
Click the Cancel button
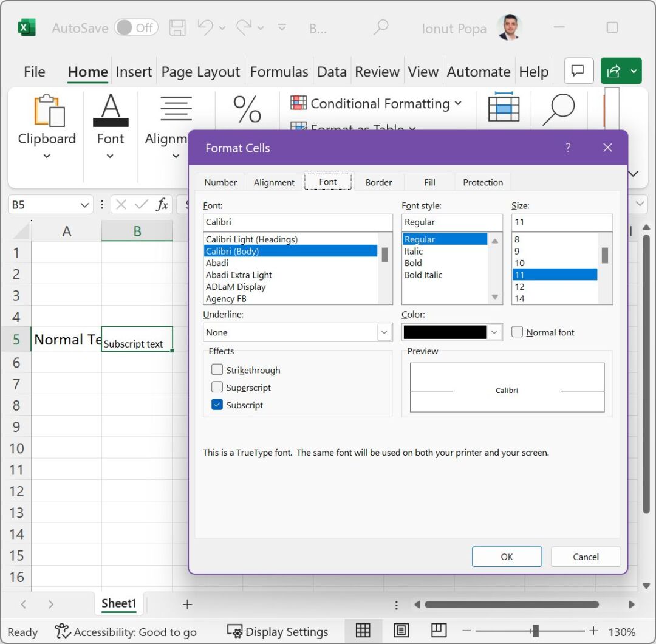(585, 556)
